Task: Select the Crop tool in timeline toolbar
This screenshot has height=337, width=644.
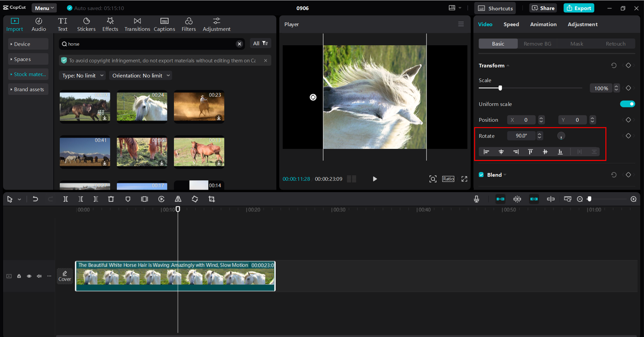Action: pos(212,199)
